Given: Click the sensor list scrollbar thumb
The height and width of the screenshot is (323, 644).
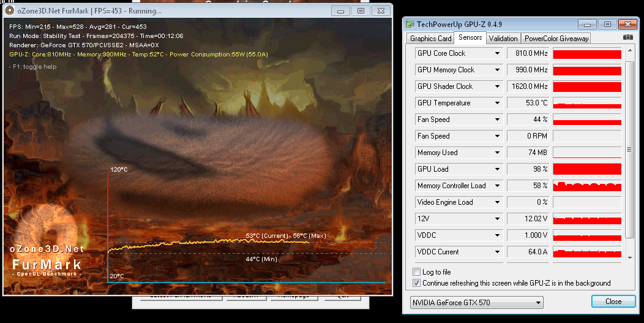Looking at the screenshot, I should [x=630, y=150].
